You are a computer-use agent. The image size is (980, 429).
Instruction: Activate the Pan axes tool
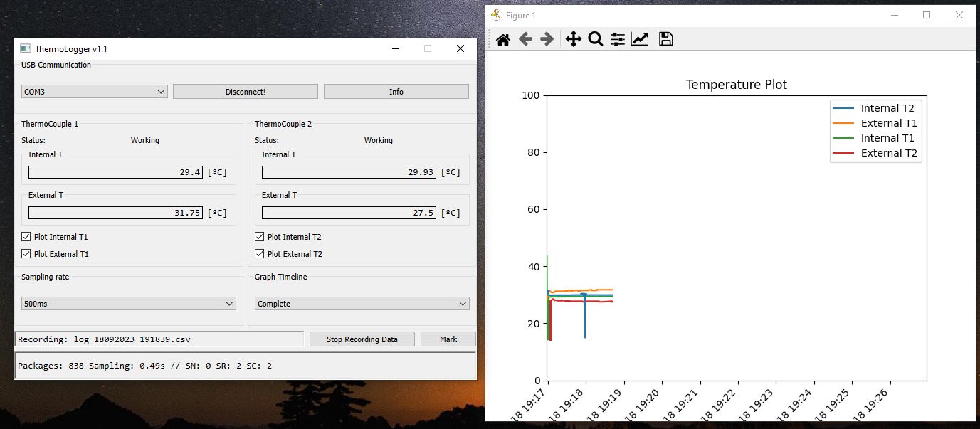pos(573,39)
